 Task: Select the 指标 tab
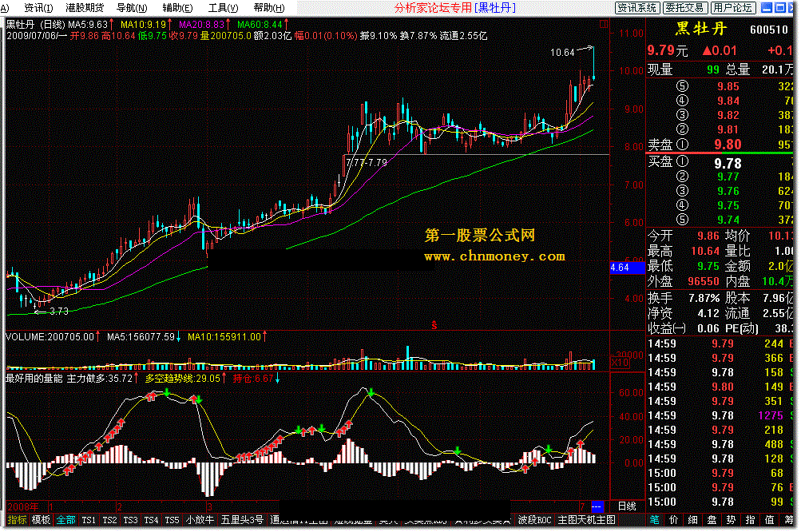click(17, 520)
